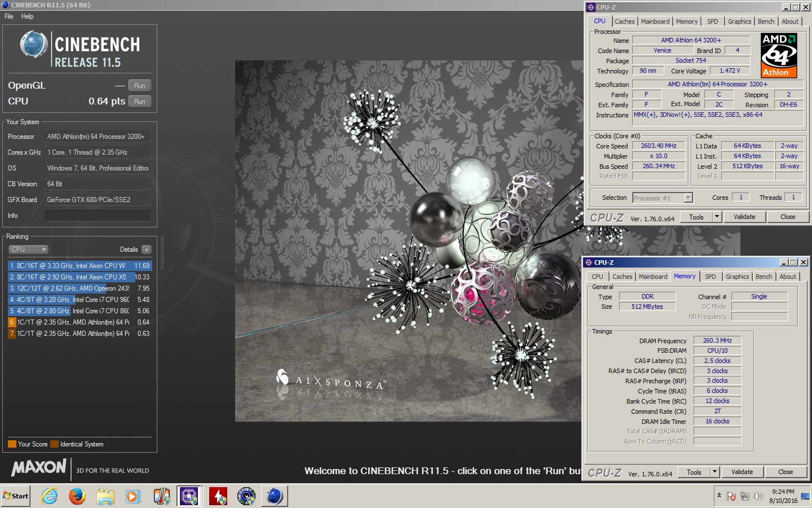Switch to Mainboard tab in top CPU-Z
Screen dimensions: 812x508
(x=655, y=21)
